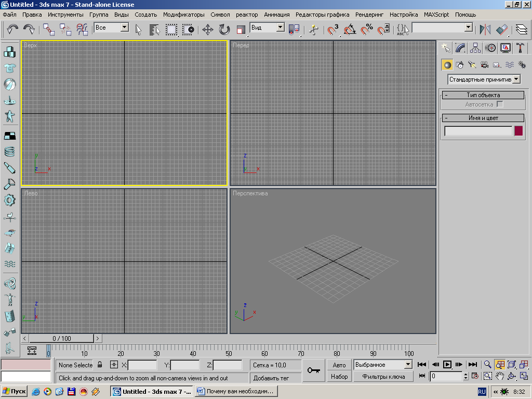Viewport: 532px width, 399px height.
Task: Click the Redo arrow in main toolbar
Action: (29, 29)
